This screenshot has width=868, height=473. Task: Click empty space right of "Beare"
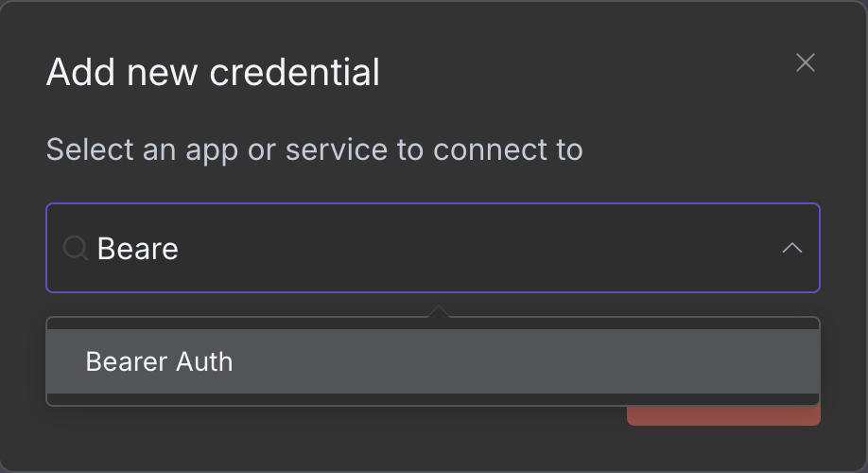coord(473,248)
